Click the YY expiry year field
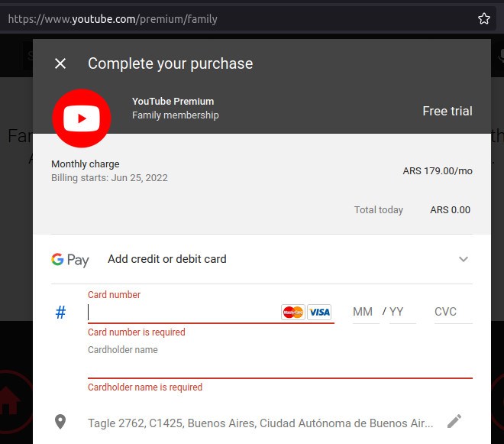The width and height of the screenshot is (504, 444). click(402, 312)
